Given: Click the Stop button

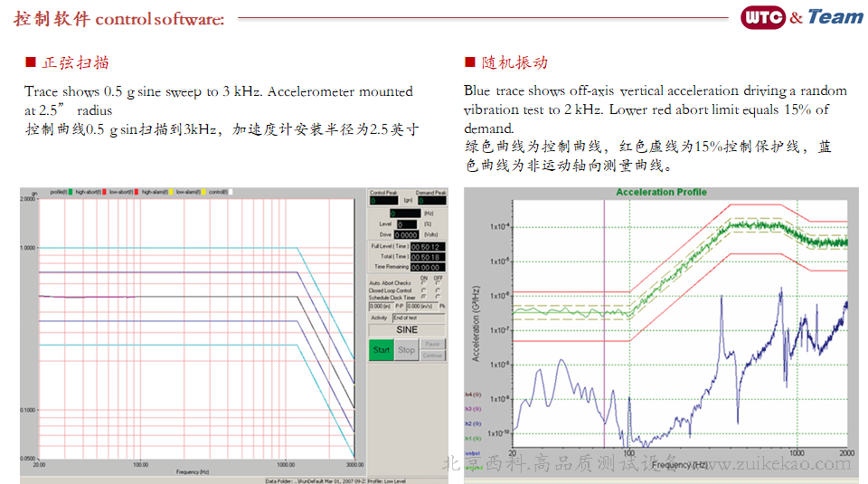Looking at the screenshot, I should pos(406,350).
